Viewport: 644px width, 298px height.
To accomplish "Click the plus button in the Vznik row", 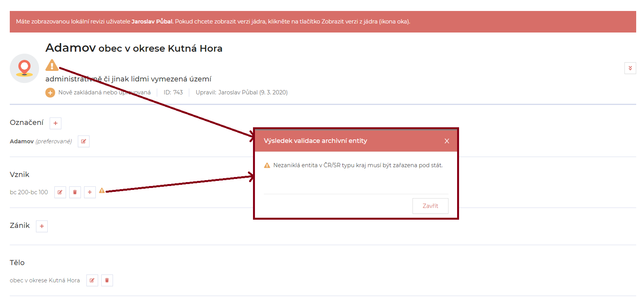I will coord(90,192).
